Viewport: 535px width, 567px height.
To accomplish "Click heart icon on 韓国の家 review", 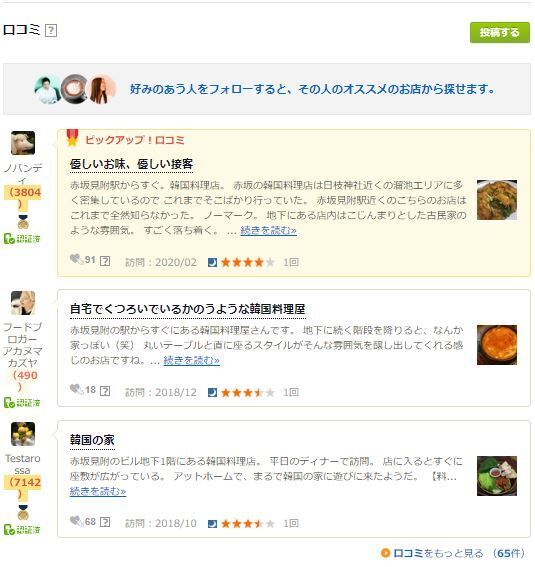I will [x=76, y=521].
